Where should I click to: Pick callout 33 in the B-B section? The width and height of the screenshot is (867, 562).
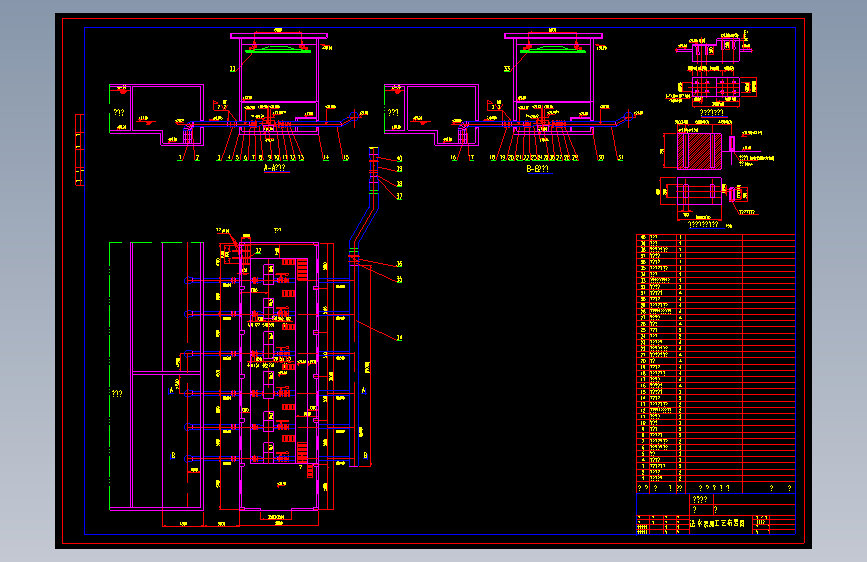pyautogui.click(x=507, y=69)
